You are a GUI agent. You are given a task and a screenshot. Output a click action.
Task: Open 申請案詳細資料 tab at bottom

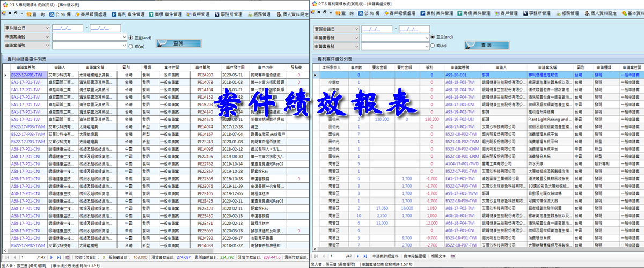coord(385,257)
